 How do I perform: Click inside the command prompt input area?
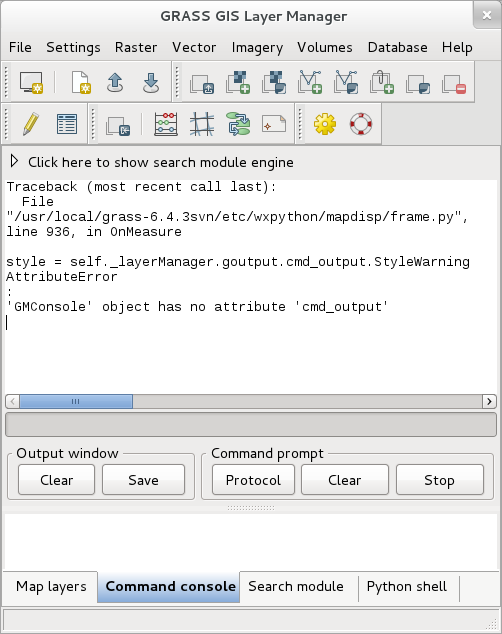[251, 541]
